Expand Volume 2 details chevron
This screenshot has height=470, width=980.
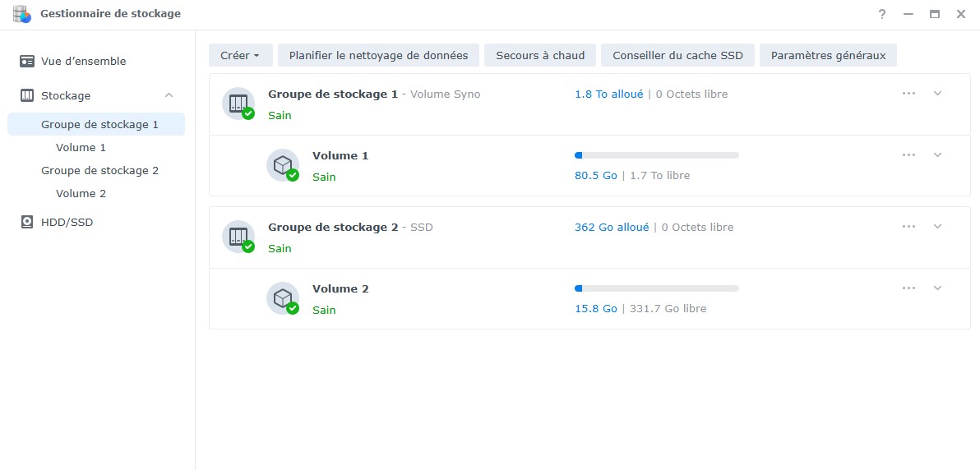coord(937,288)
